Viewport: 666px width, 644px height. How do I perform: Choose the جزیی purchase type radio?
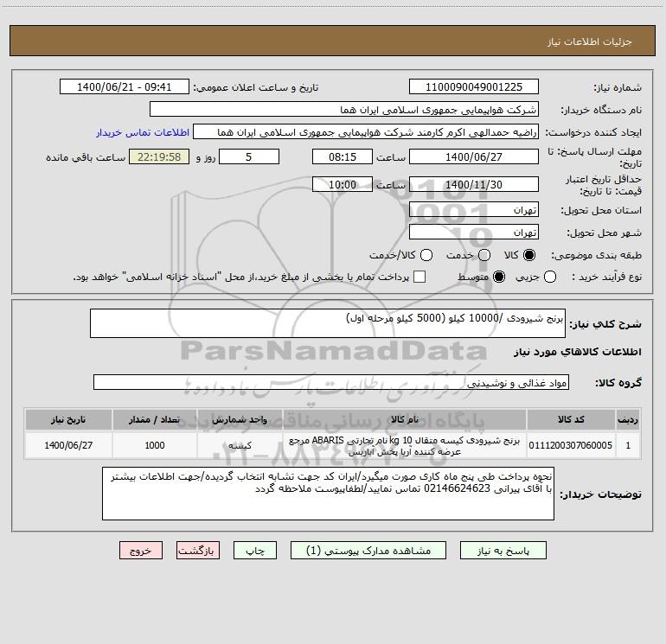(549, 277)
